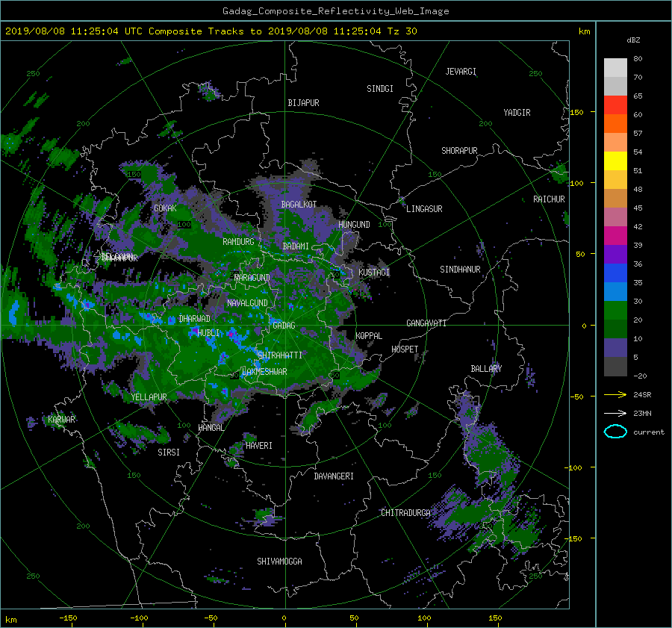Click the 'Gadag_Composite_Reflectivity_Web_Image' title text
Screen dimensions: 672x628
pyautogui.click(x=335, y=11)
